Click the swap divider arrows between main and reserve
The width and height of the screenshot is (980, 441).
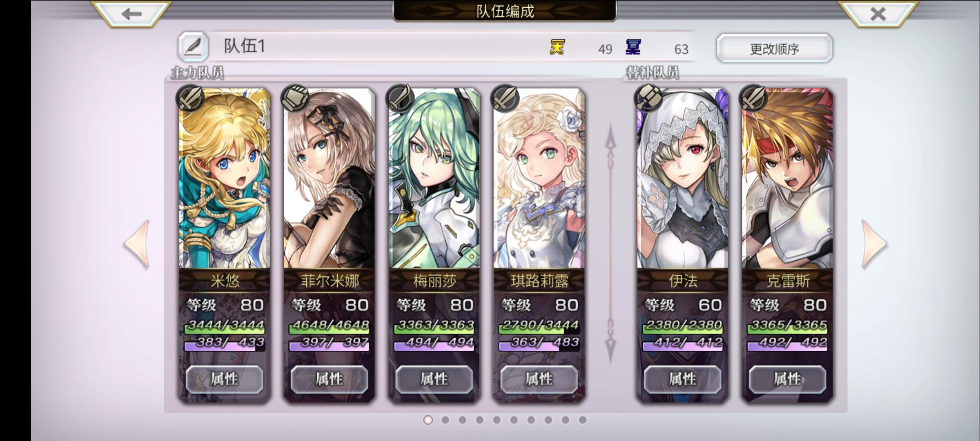(610, 244)
